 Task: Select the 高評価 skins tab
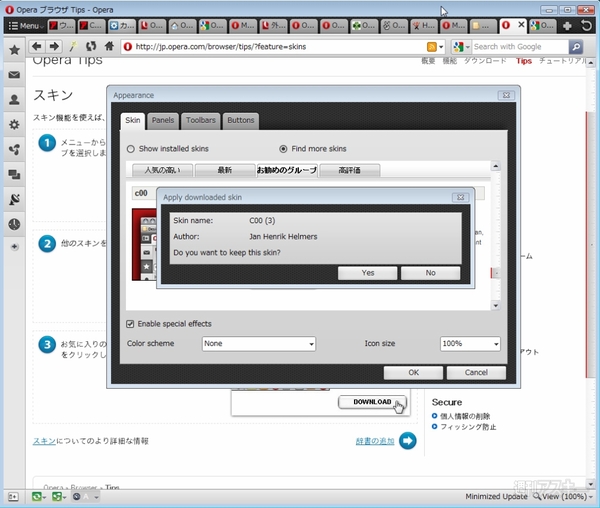point(349,170)
